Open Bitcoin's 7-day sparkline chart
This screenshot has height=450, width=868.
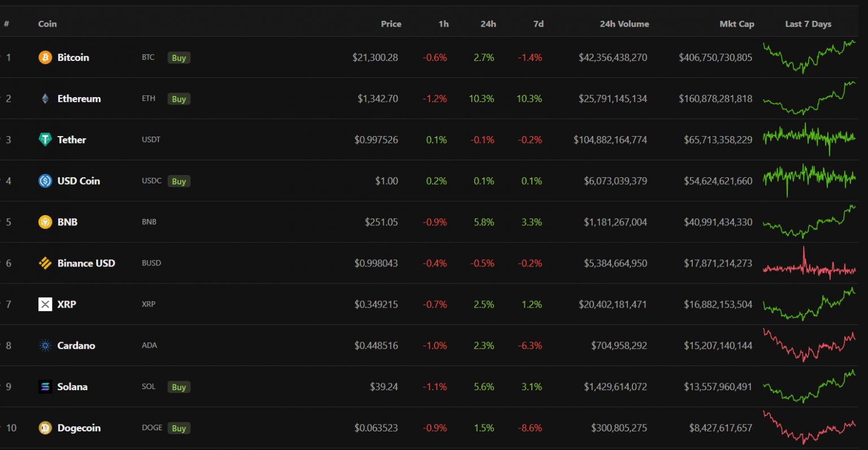809,57
